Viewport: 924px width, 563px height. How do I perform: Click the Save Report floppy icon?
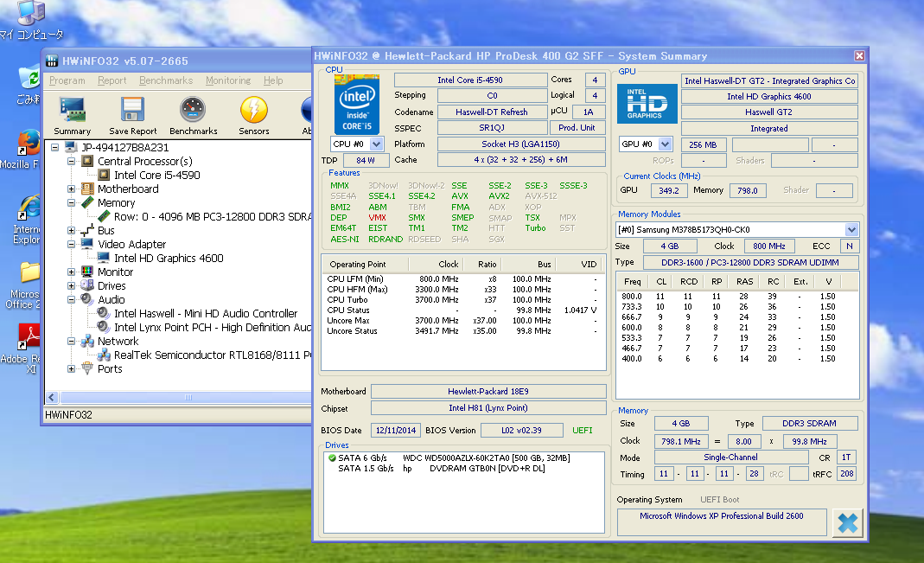click(132, 110)
